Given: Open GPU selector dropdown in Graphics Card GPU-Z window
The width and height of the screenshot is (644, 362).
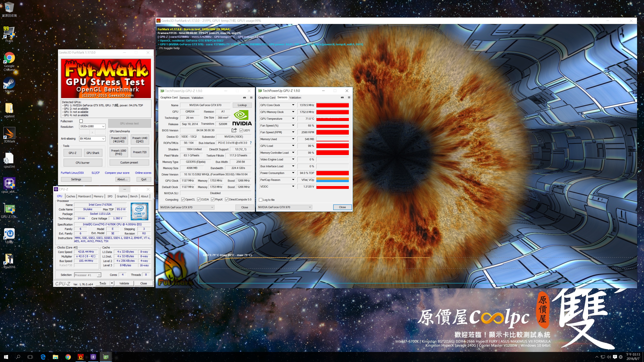Looking at the screenshot, I should click(187, 207).
